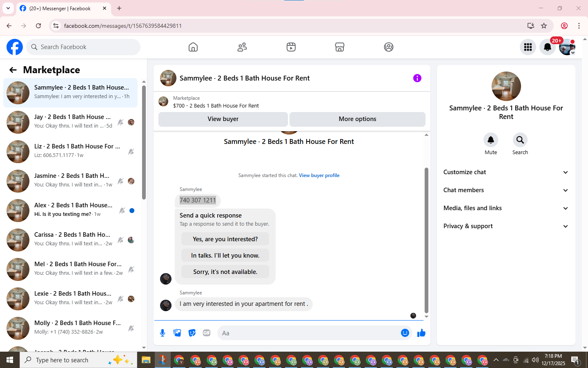Start a voice clip with microphone icon
The width and height of the screenshot is (588, 368).
click(x=163, y=333)
